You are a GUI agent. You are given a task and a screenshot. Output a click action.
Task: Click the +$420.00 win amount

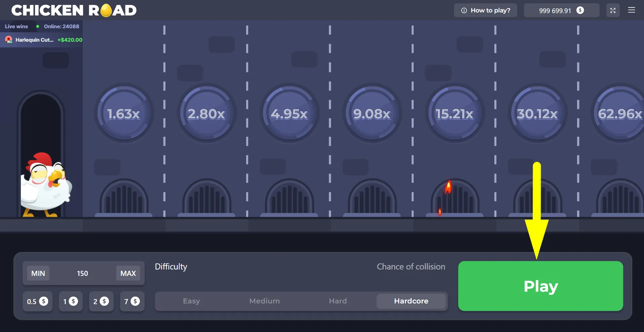(70, 40)
